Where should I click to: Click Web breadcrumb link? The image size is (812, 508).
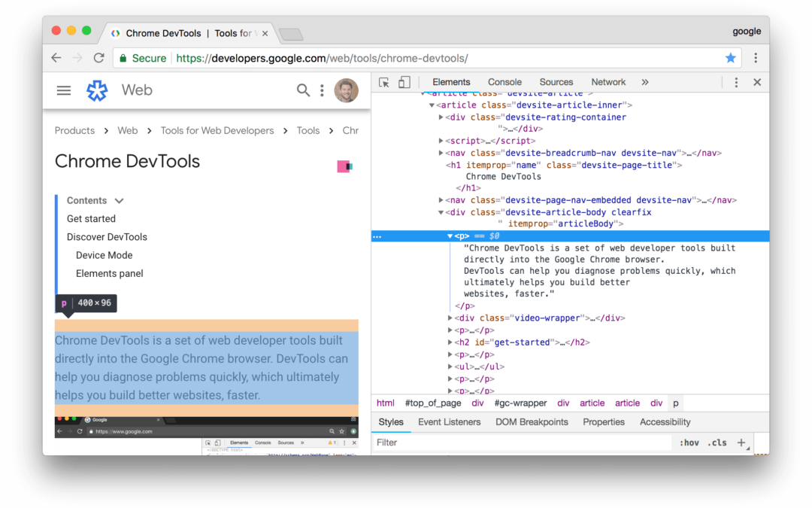click(x=127, y=131)
